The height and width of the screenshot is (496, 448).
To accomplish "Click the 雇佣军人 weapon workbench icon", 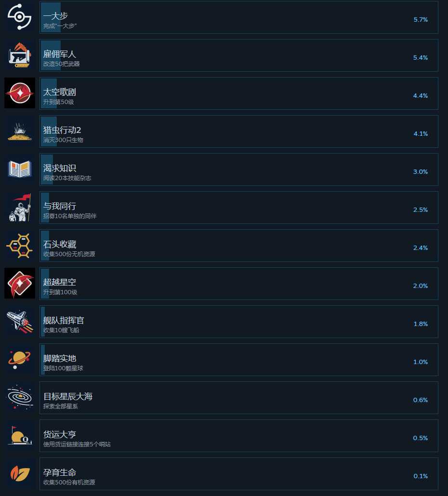I will (20, 55).
